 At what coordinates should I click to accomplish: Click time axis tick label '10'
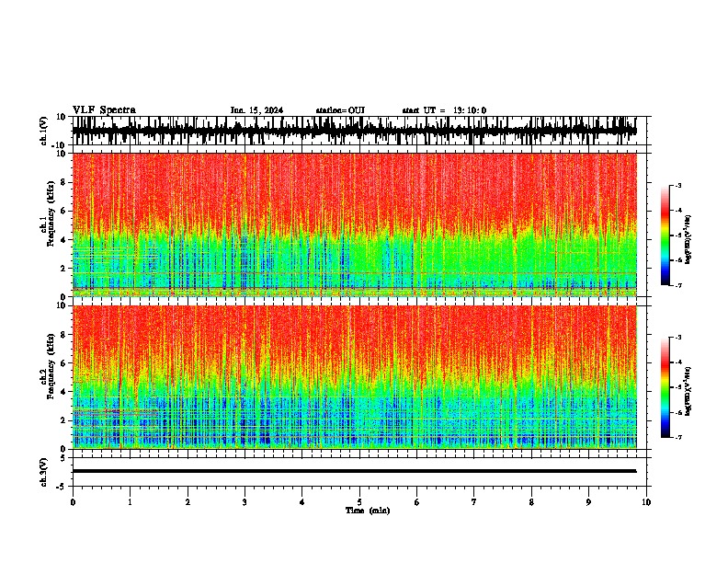[646, 502]
